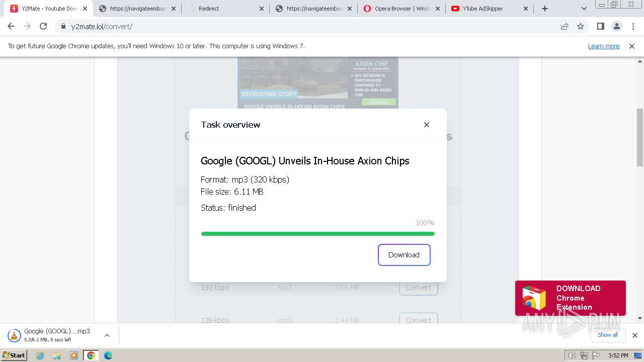Click the volume speaker tray icon
The height and width of the screenshot is (362, 644).
(x=572, y=355)
